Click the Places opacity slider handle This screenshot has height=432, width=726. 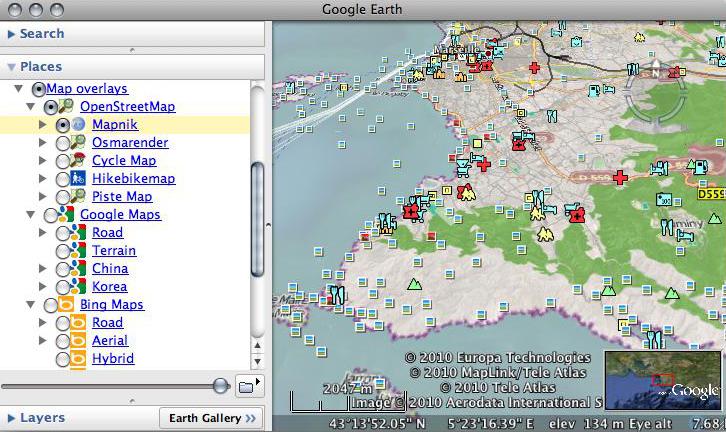221,385
